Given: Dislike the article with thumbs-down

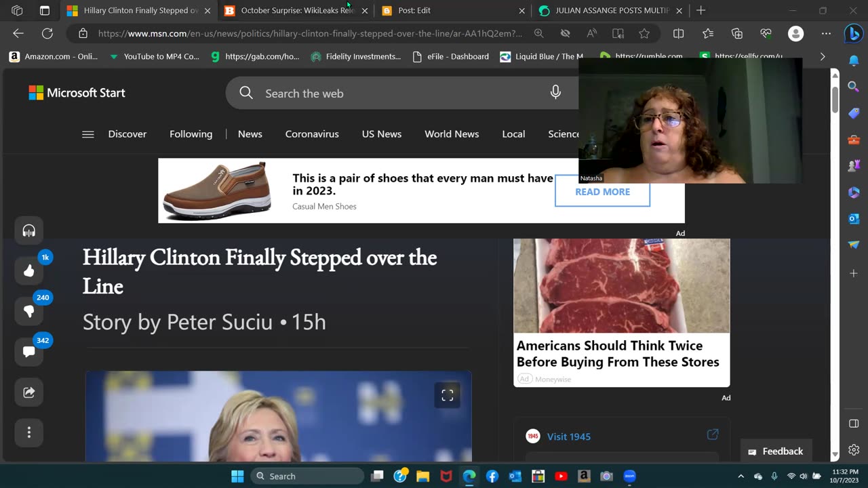Looking at the screenshot, I should pos(28,311).
